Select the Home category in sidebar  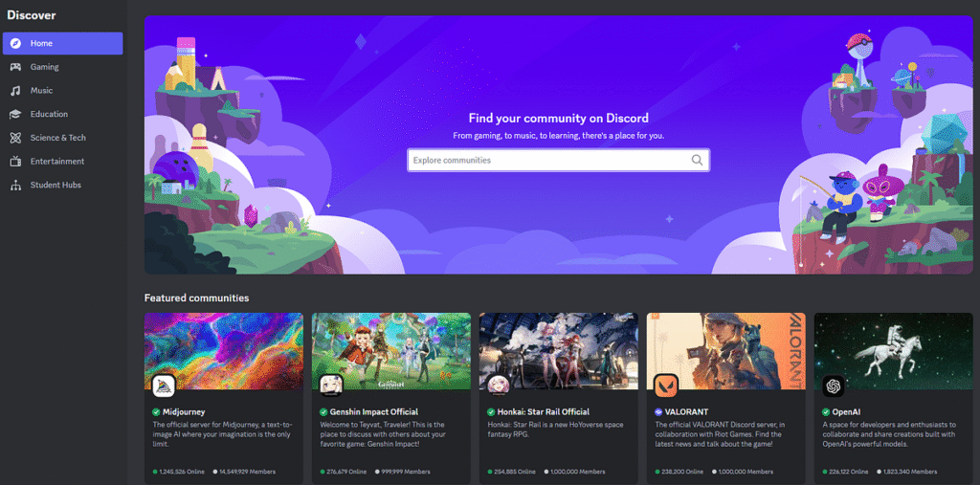point(62,43)
